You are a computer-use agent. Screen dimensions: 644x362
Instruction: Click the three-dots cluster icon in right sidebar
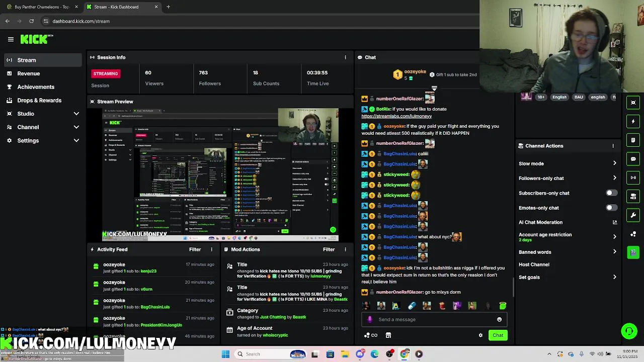633,234
